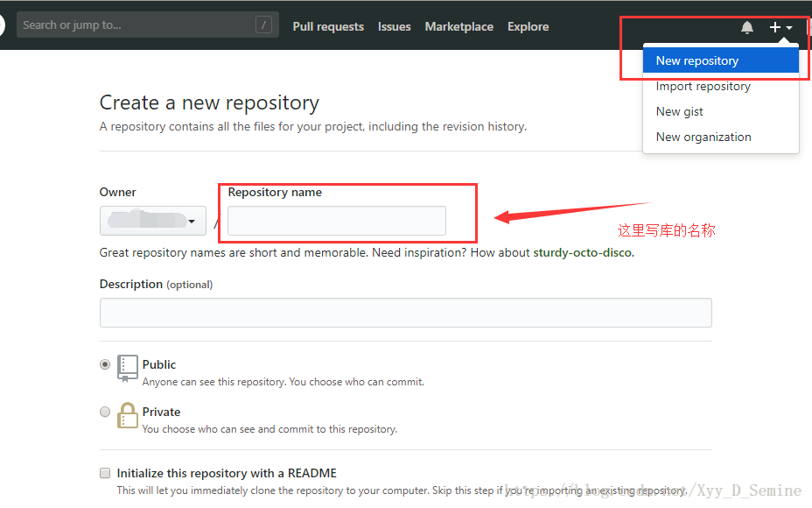Focus the Description text field

tap(405, 313)
